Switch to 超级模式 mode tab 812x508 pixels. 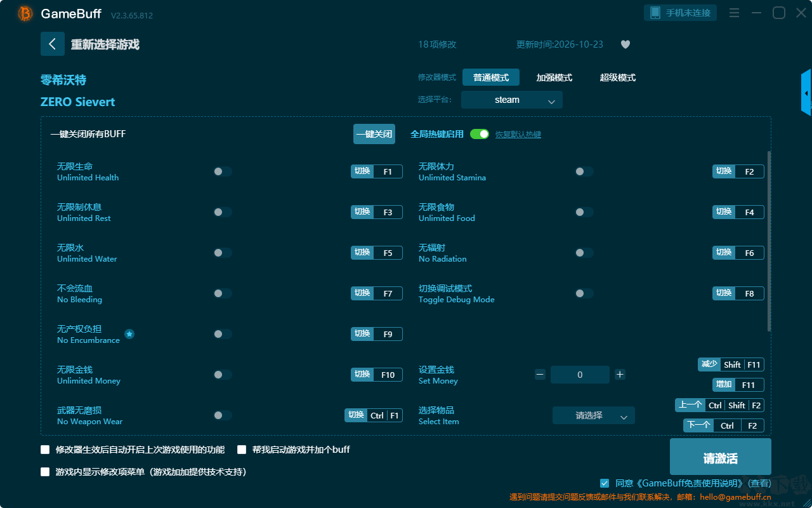tap(618, 77)
